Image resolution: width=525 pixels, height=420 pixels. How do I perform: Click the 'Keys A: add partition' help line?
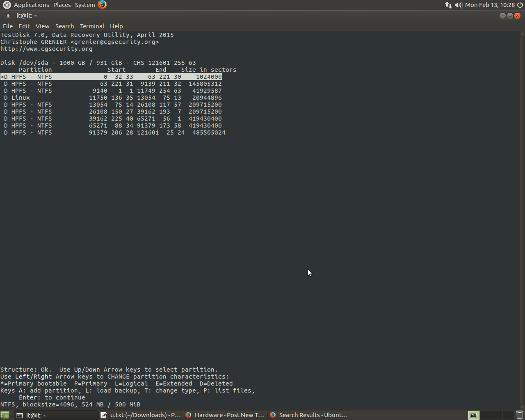tap(128, 390)
